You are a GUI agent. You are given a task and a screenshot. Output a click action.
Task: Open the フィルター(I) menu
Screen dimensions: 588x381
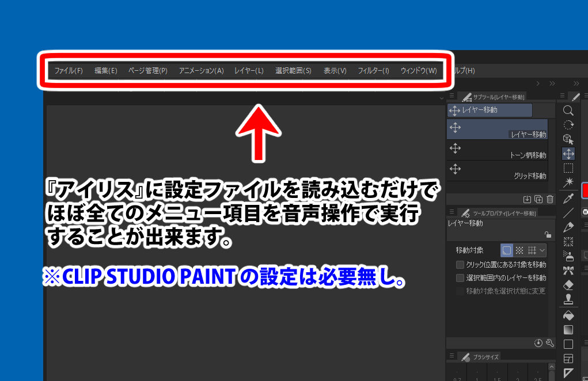click(373, 71)
